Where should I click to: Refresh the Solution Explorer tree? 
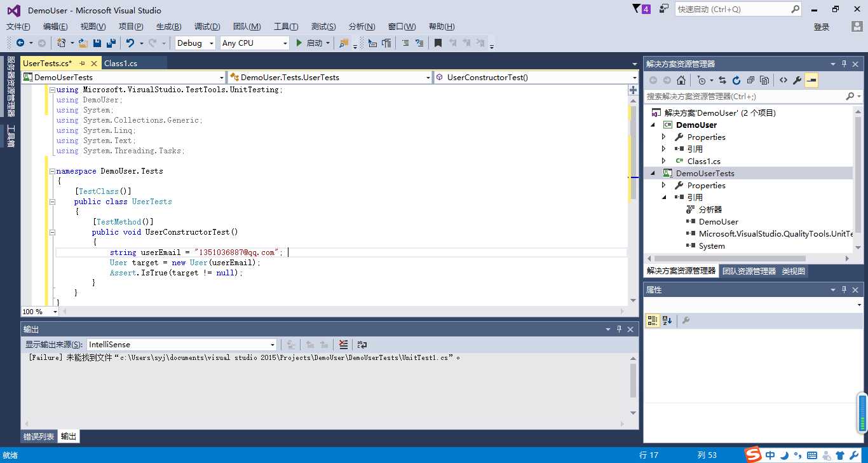736,80
